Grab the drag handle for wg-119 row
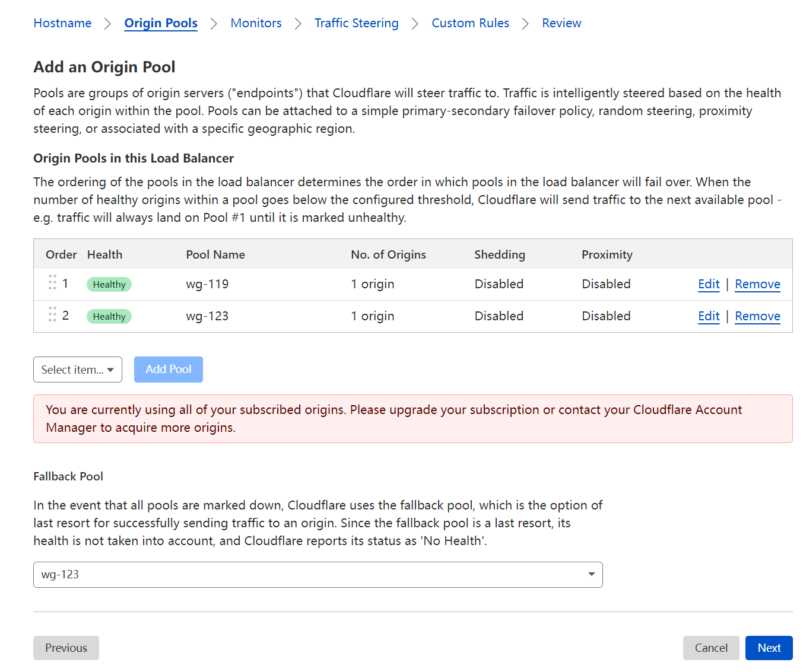This screenshot has height=672, width=803. [x=52, y=282]
